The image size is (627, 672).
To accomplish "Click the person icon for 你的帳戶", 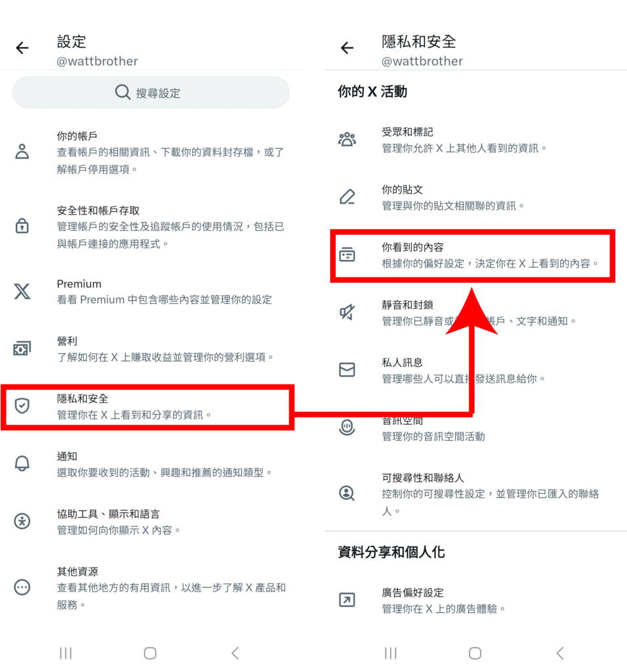I will [x=22, y=152].
